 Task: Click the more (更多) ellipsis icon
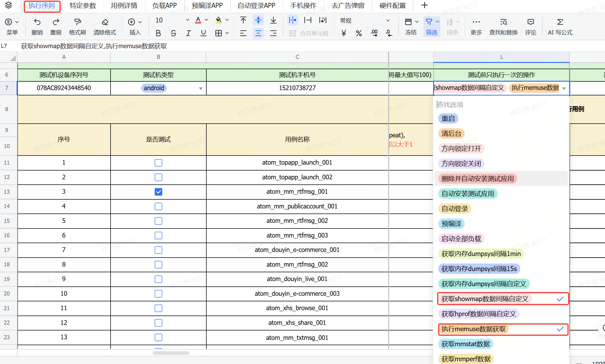tap(476, 22)
